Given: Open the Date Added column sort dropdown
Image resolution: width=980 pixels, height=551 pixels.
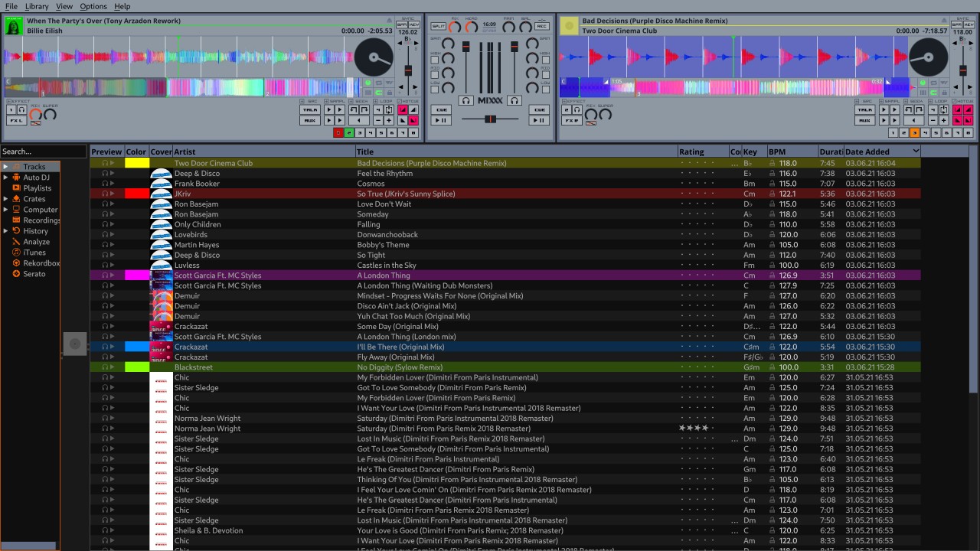Looking at the screenshot, I should click(x=916, y=151).
